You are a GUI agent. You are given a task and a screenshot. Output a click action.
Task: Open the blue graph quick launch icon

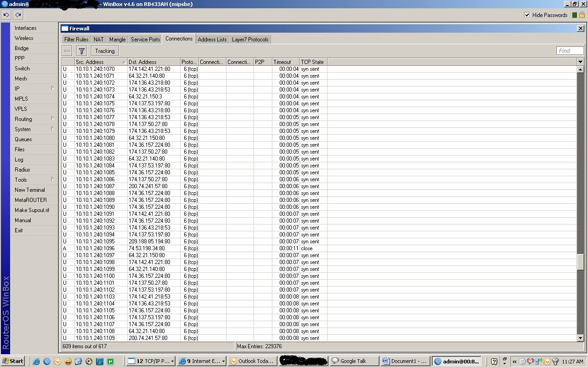coord(100,361)
